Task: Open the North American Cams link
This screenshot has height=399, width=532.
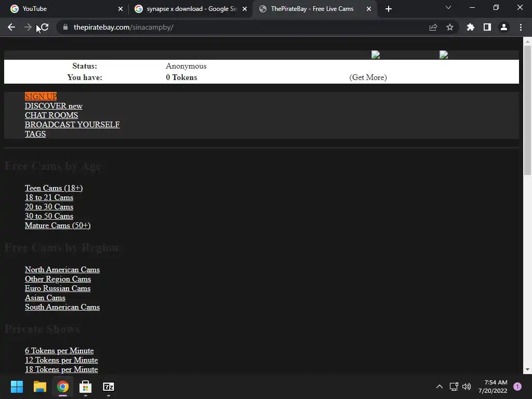Action: pyautogui.click(x=62, y=270)
